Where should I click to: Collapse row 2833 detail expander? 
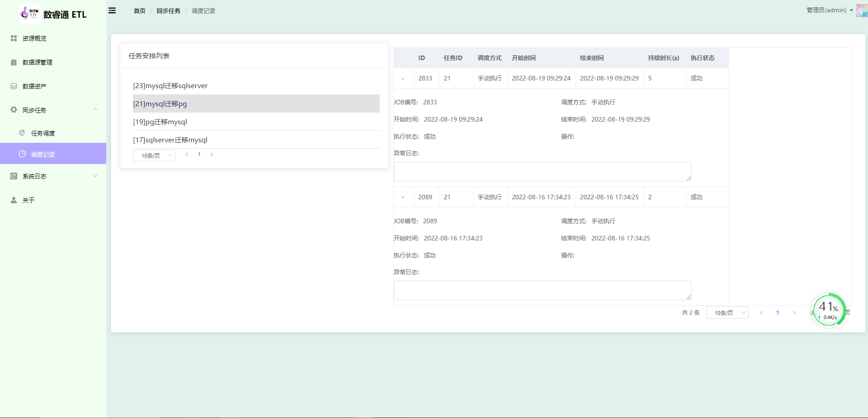[403, 79]
